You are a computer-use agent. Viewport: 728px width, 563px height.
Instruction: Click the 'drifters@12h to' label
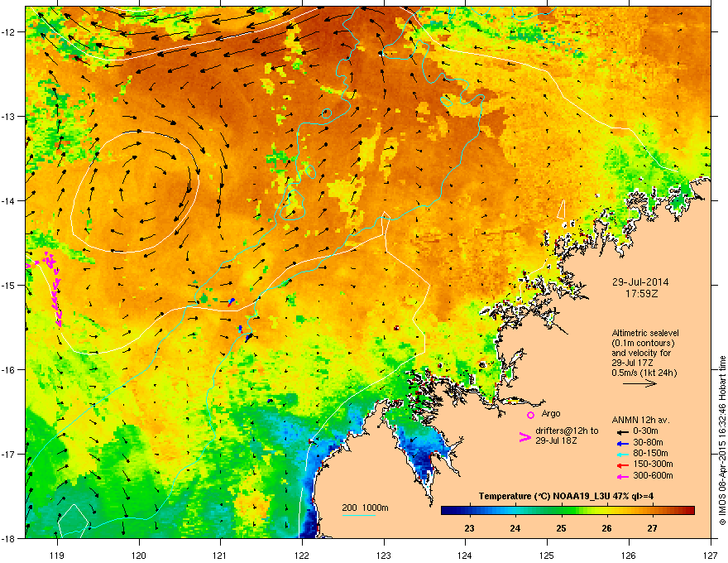pos(567,431)
